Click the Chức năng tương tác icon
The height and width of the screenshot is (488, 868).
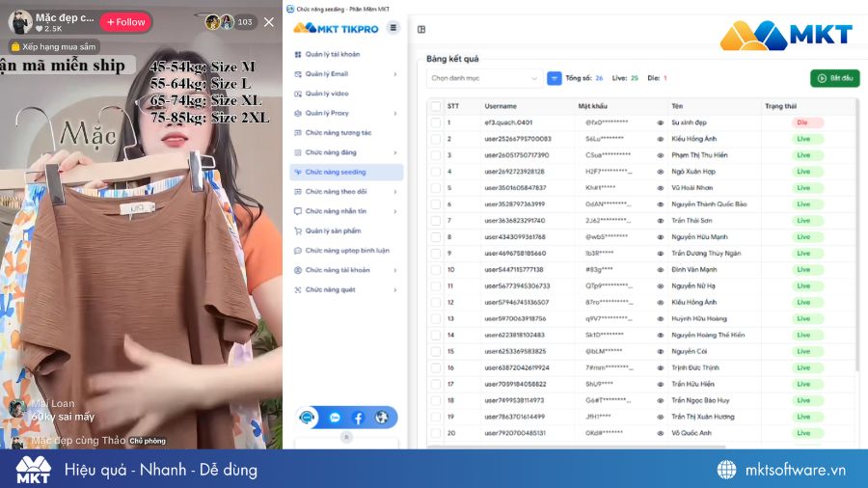298,133
